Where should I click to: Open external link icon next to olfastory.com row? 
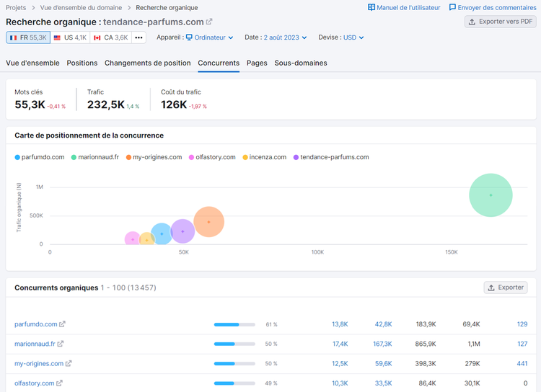59,383
